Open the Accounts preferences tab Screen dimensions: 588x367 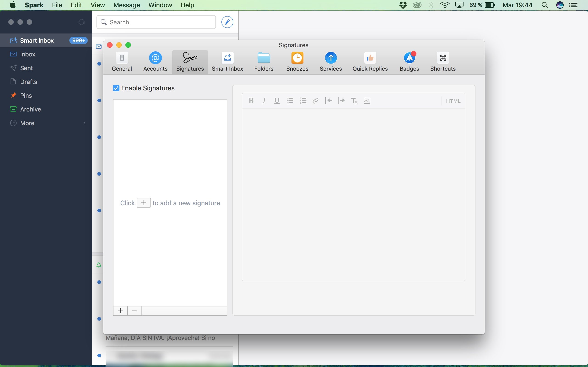[155, 61]
